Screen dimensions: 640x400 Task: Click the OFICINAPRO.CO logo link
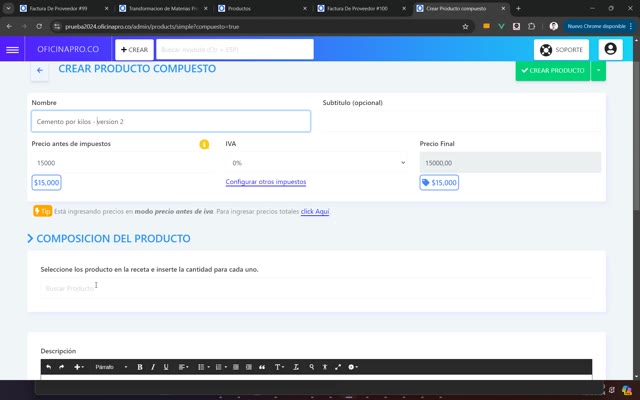click(x=68, y=49)
